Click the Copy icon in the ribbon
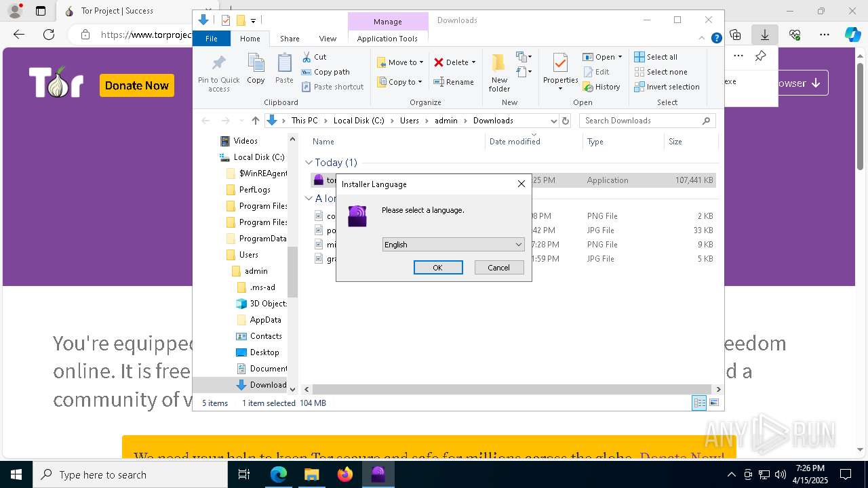Image resolution: width=868 pixels, height=488 pixels. [x=256, y=64]
